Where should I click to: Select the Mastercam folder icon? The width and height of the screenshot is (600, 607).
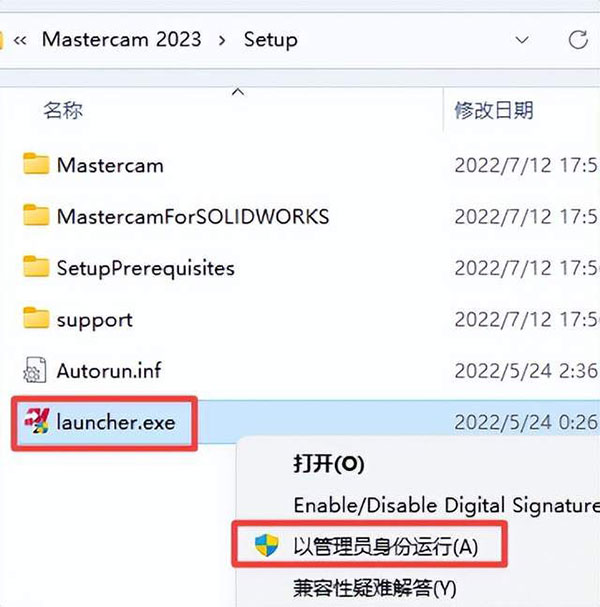tap(36, 164)
